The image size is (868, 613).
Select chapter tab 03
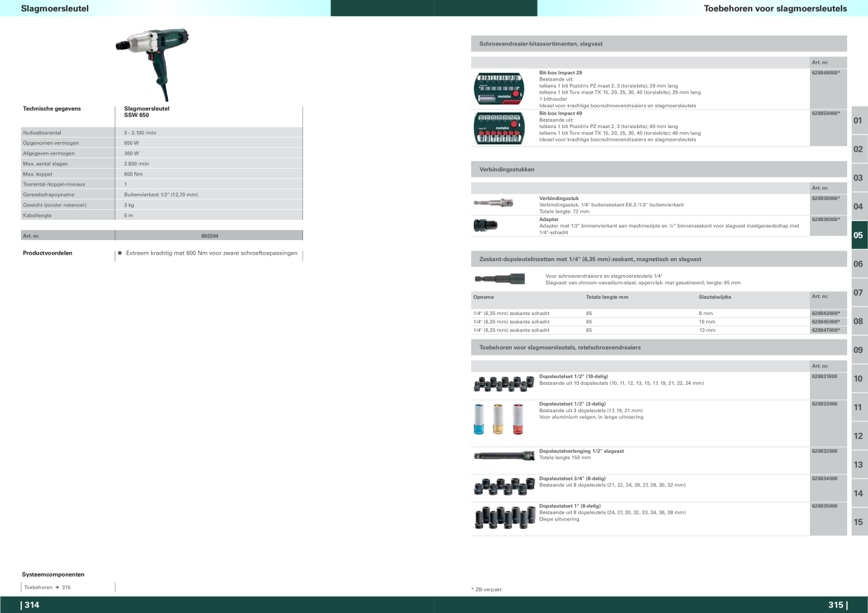click(858, 178)
